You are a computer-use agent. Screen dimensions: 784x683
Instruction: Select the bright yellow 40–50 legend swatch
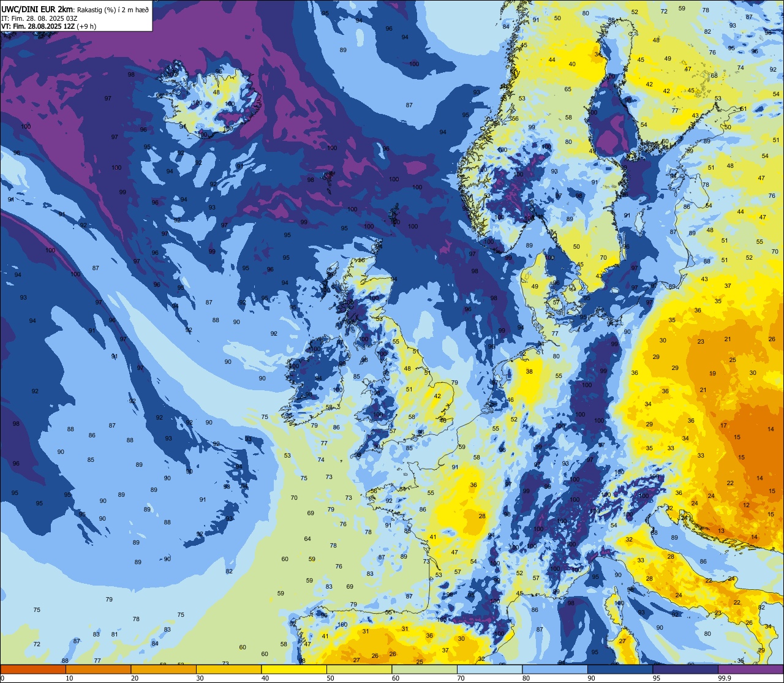(x=294, y=669)
